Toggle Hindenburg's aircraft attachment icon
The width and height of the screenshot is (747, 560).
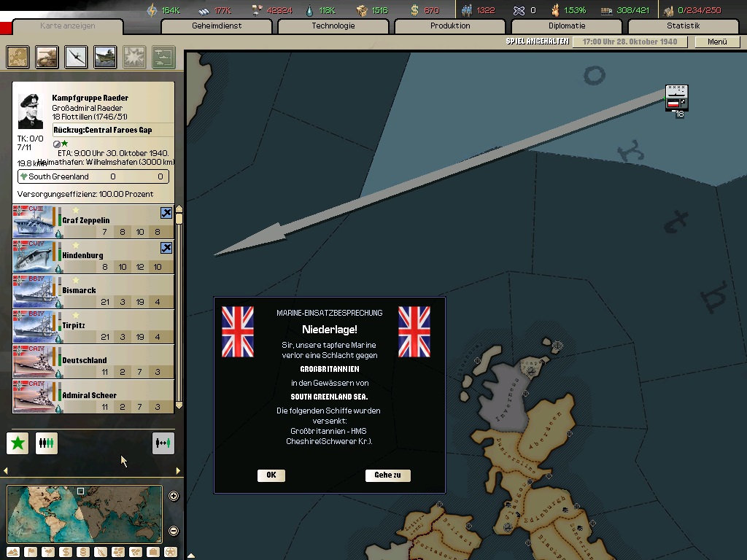coord(166,248)
